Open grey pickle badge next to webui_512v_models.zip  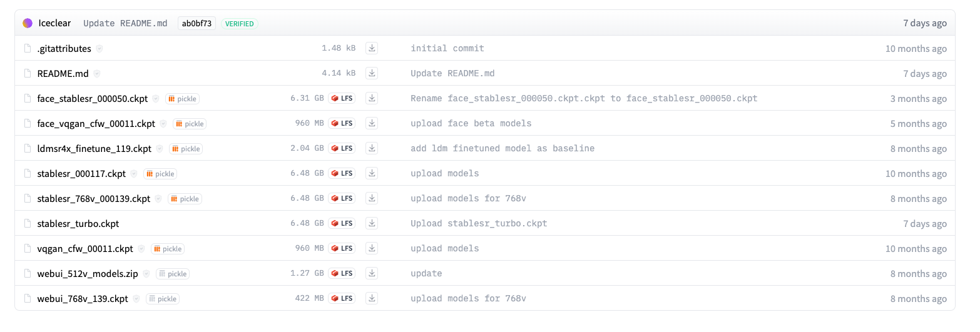(x=173, y=274)
